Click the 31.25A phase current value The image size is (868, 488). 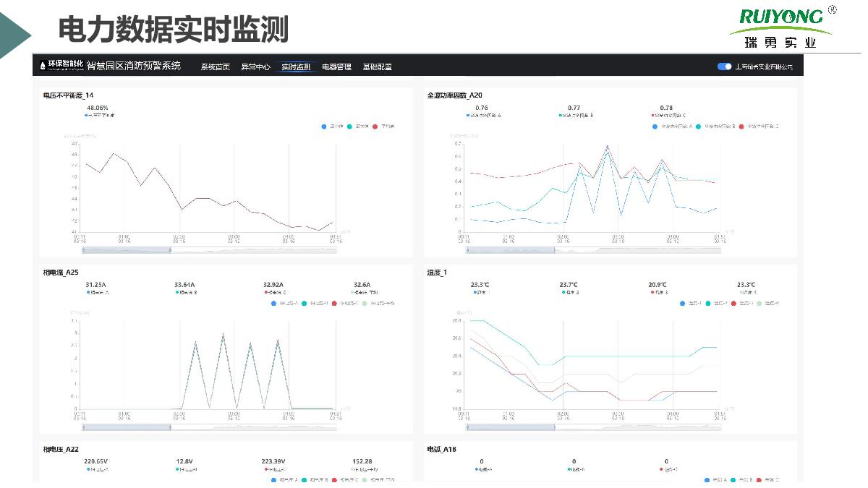tap(97, 285)
